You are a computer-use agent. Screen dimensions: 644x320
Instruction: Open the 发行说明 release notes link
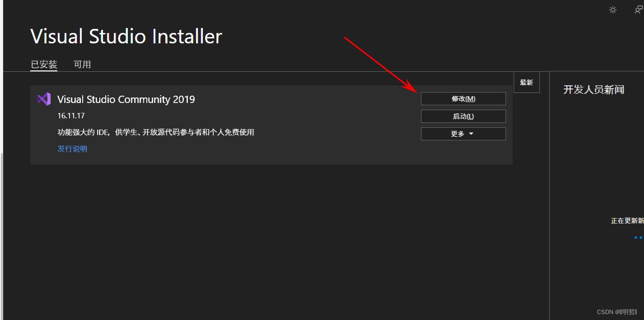pos(72,149)
